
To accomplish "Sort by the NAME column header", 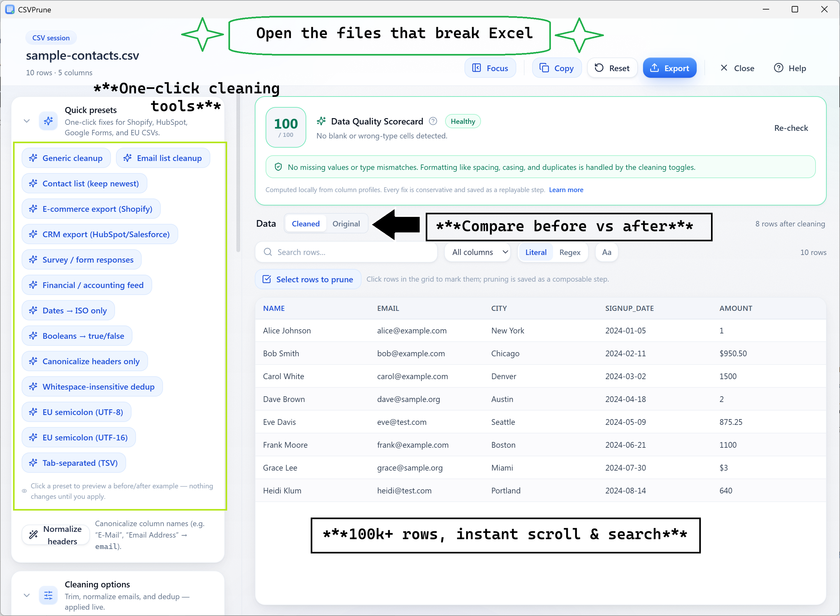I will click(274, 308).
